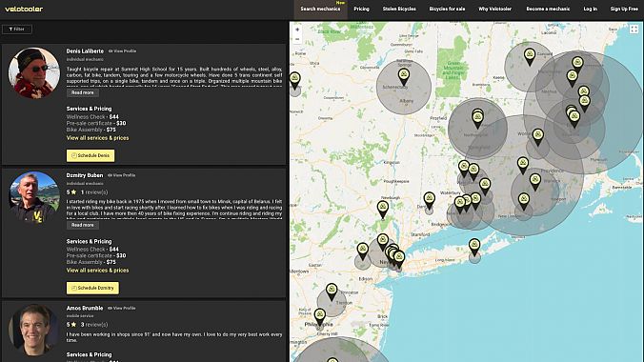644x362 pixels.
Task: Toggle fullscreen map view icon
Action: 634,29
